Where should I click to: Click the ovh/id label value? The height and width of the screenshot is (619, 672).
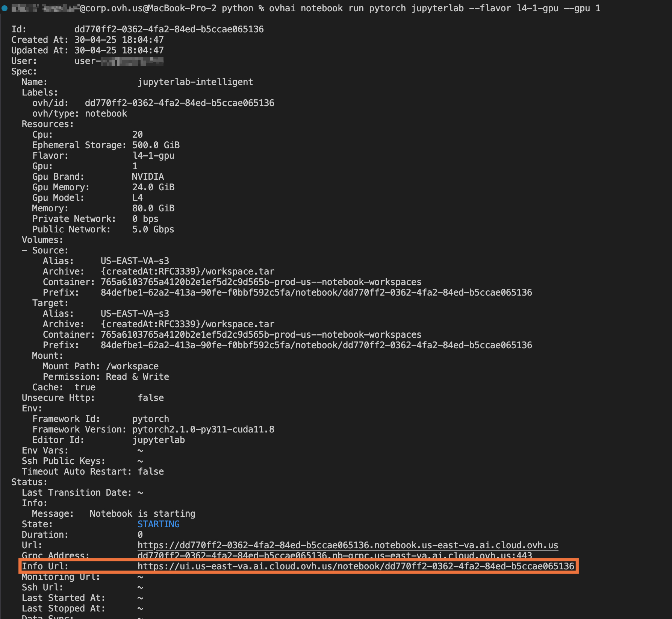(180, 103)
